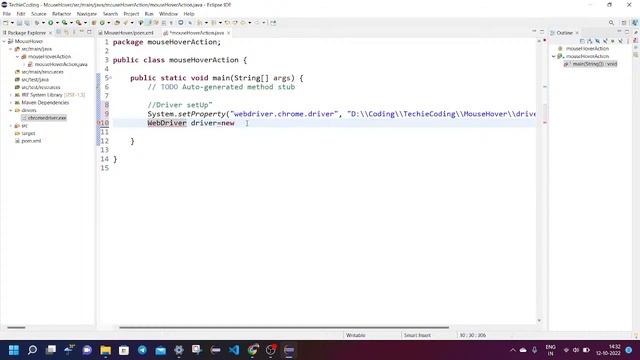Toggle Word Wrap toolbar button
The width and height of the screenshot is (640, 360).
pos(156,23)
